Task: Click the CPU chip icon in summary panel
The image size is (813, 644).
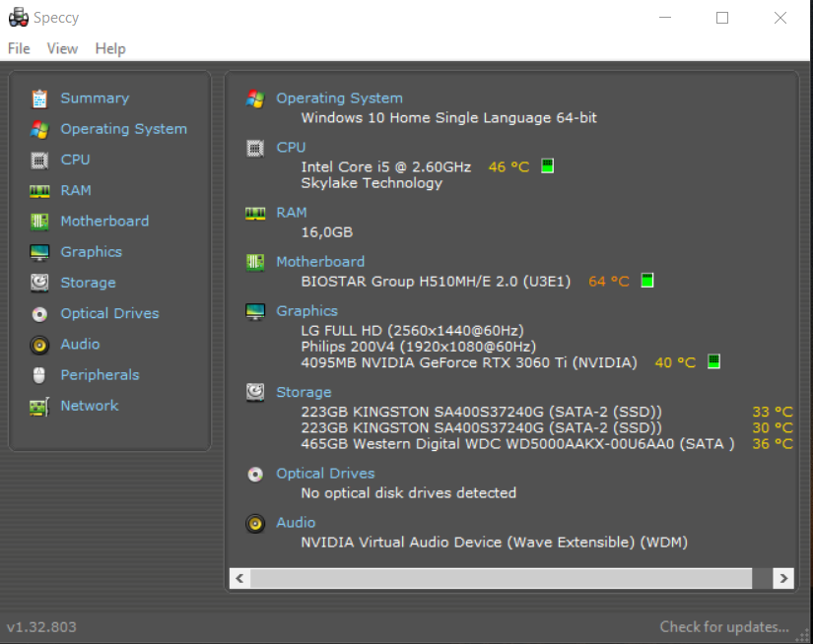Action: click(x=255, y=149)
